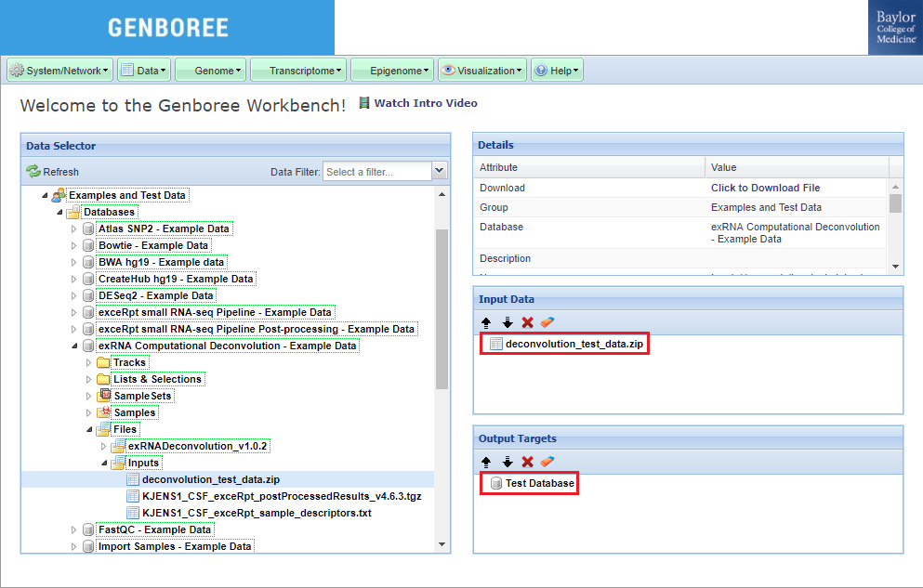The height and width of the screenshot is (588, 923).
Task: Click move-up arrow in Output Targets toolbar
Action: [x=486, y=462]
